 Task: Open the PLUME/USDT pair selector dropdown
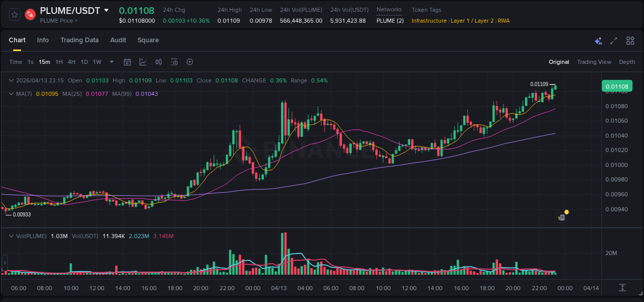[106, 10]
